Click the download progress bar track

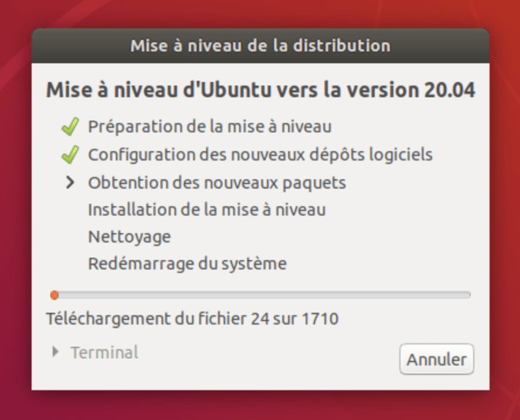(x=261, y=295)
